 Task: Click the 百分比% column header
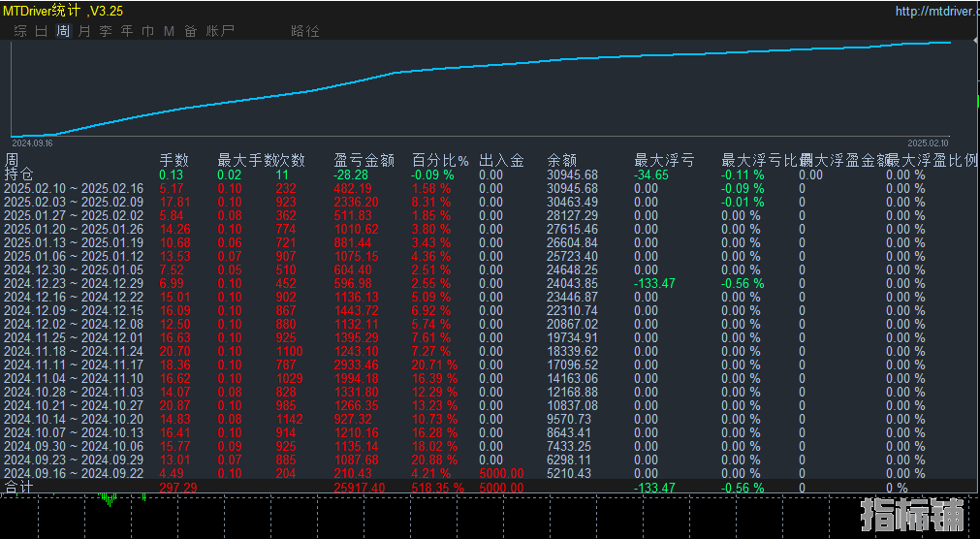pos(440,160)
